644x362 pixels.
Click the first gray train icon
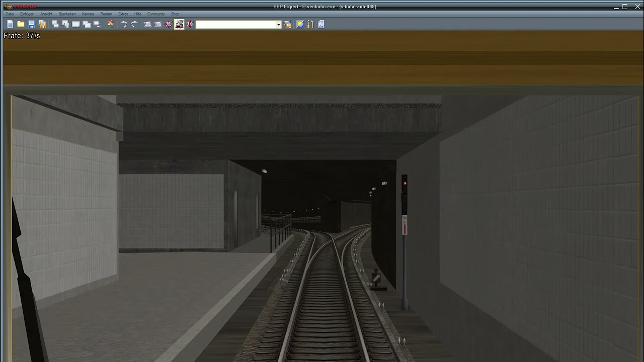click(147, 24)
